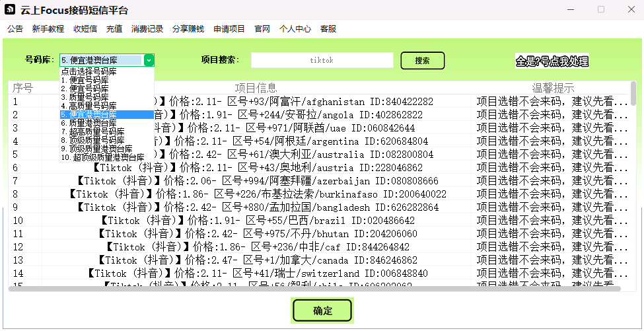Open 消费记录 in the menu bar
Image resolution: width=644 pixels, height=331 pixels.
pos(147,29)
